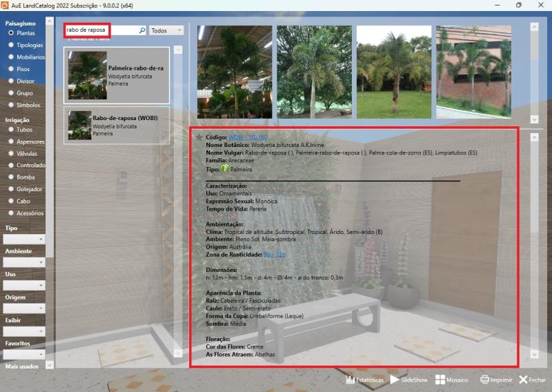This screenshot has height=392, width=552.
Task: Click the magnifier search icon
Action: tap(142, 30)
